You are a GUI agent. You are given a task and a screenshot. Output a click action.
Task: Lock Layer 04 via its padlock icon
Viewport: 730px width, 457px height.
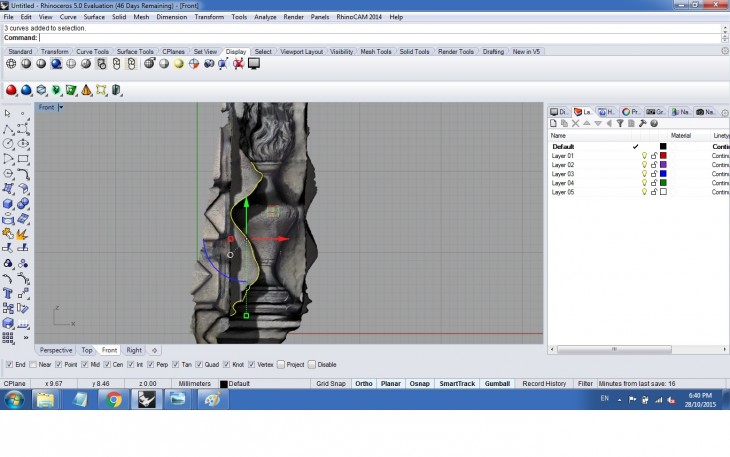pyautogui.click(x=653, y=183)
